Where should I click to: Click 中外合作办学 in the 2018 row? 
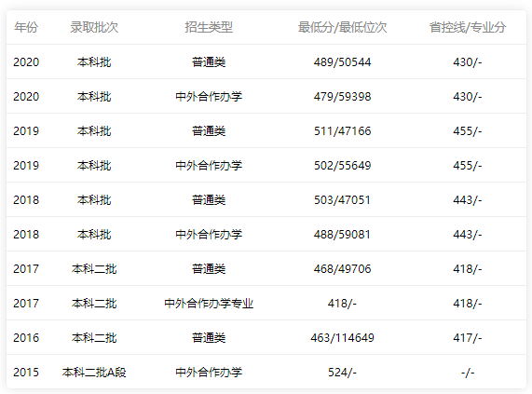point(209,235)
